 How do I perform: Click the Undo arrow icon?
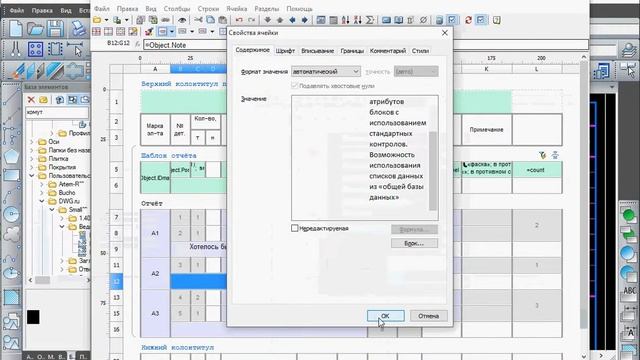239,20
